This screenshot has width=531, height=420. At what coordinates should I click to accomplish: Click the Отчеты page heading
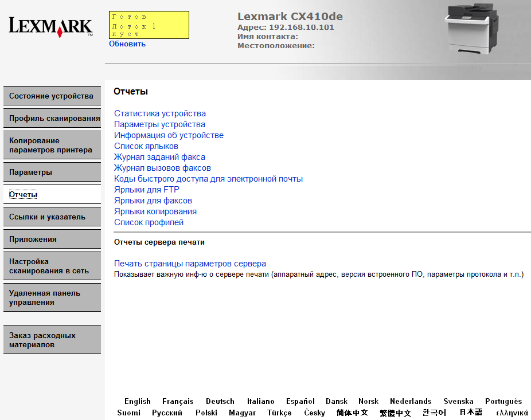tap(131, 91)
